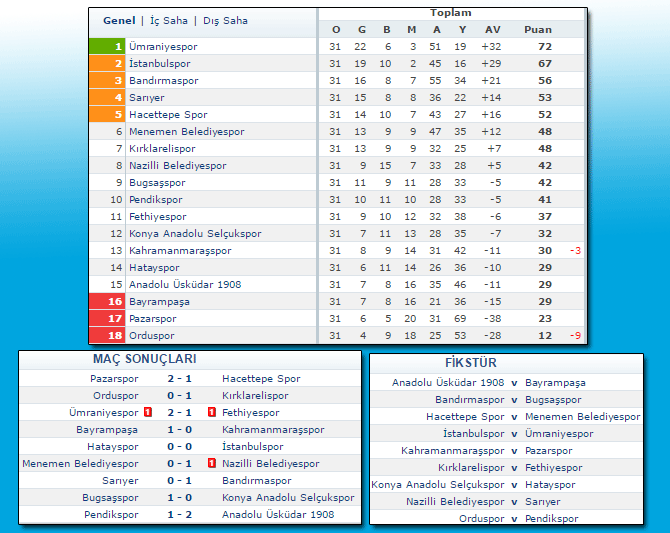Click the red card icon beside Ümraniyespor
Image resolution: width=670 pixels, height=533 pixels.
click(147, 413)
